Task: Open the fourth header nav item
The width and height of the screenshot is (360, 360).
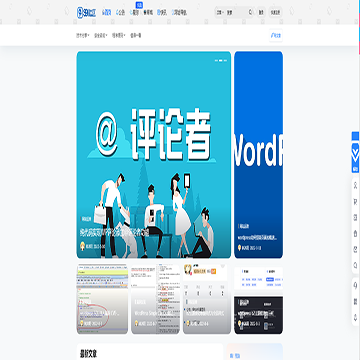Action: point(148,13)
